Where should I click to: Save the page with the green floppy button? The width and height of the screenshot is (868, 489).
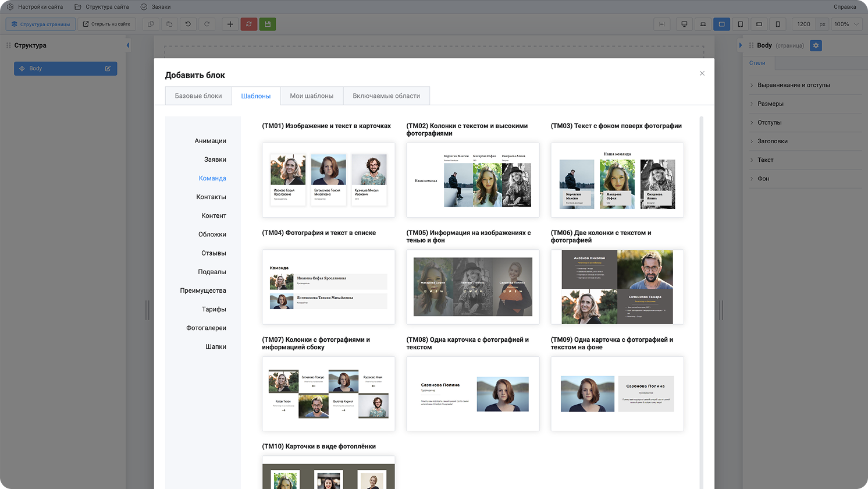[x=268, y=24]
